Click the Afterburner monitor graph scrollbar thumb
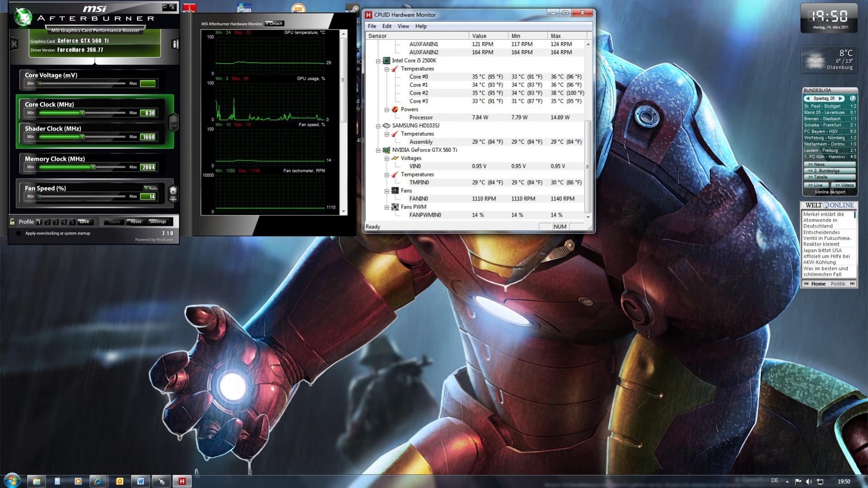 [x=343, y=79]
